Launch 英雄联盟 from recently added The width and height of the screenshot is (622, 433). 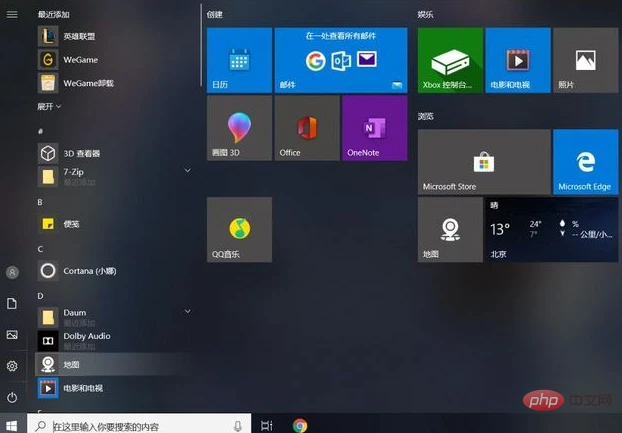pos(115,36)
